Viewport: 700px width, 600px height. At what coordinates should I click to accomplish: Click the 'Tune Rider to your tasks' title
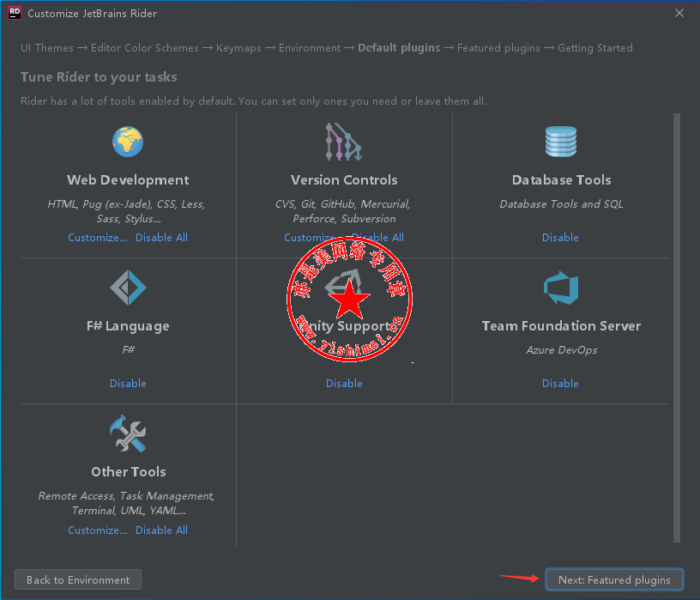coord(99,77)
